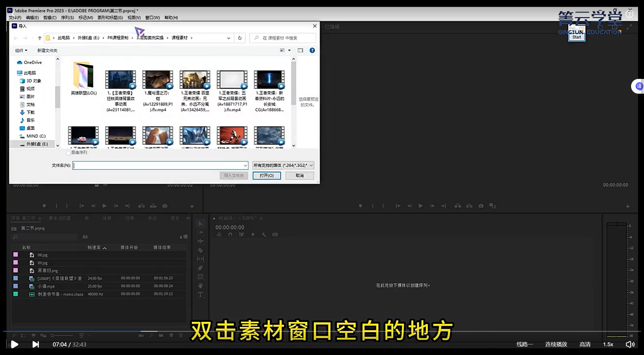Expand the 组织 dropdown menu
Image resolution: width=644 pixels, height=355 pixels.
coord(21,50)
